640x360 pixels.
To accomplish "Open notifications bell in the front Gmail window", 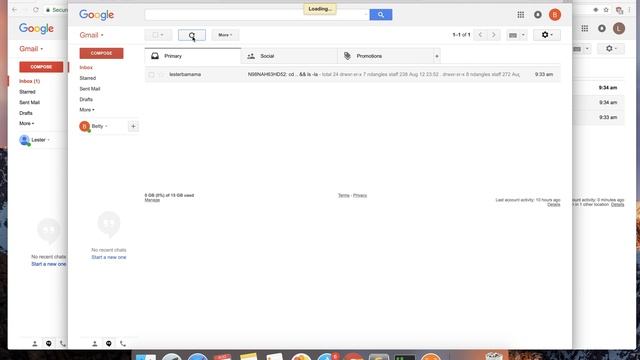I will pyautogui.click(x=538, y=15).
